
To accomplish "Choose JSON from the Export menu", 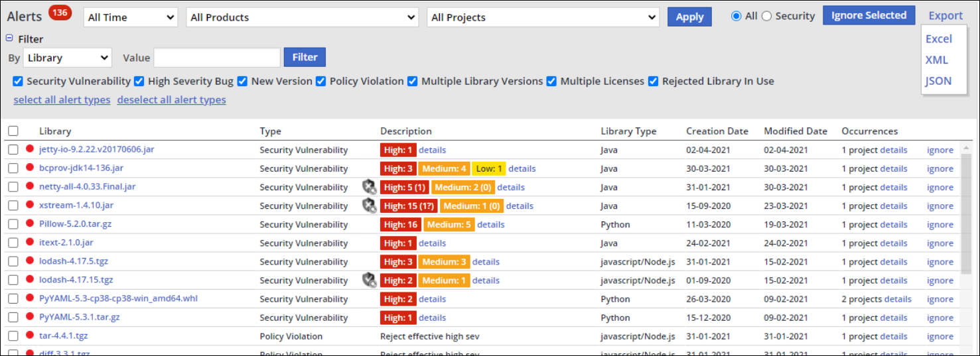I will coord(938,81).
